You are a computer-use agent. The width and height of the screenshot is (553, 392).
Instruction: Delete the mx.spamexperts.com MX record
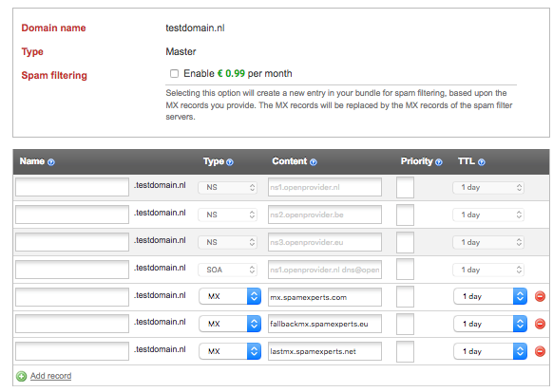coord(540,296)
